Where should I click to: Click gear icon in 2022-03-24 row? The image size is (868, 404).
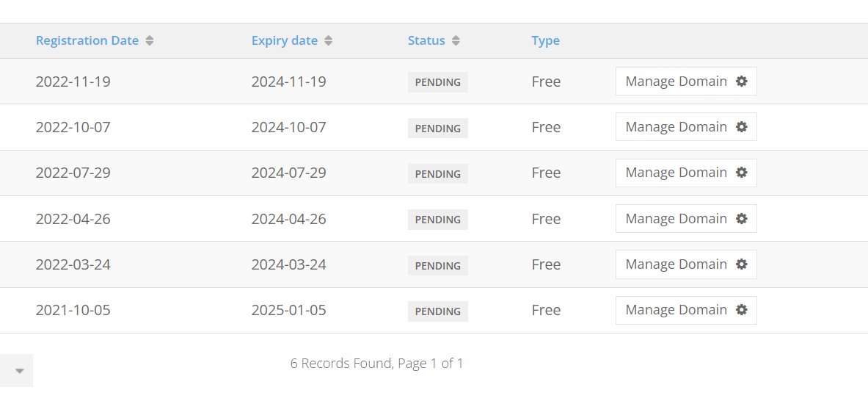(x=741, y=264)
